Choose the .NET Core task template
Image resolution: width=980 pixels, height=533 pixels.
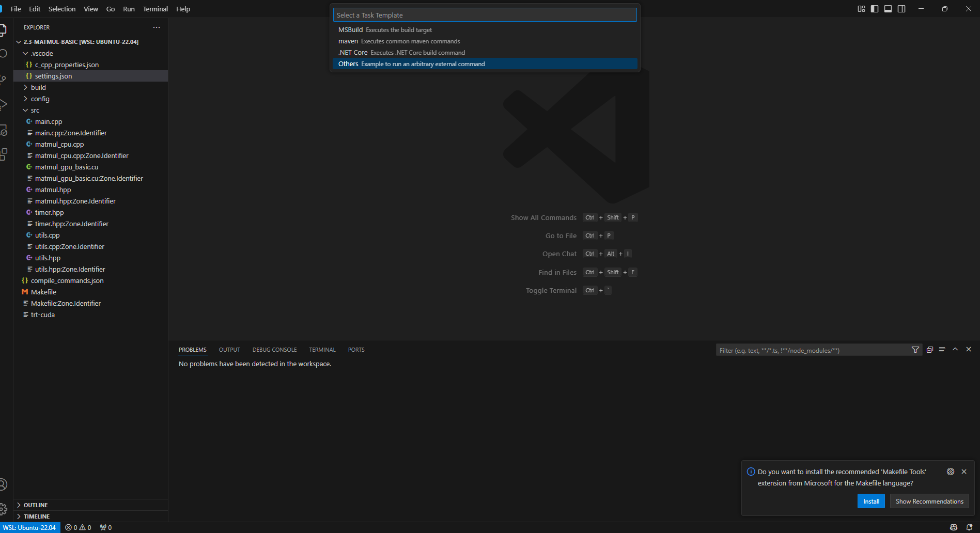point(485,53)
